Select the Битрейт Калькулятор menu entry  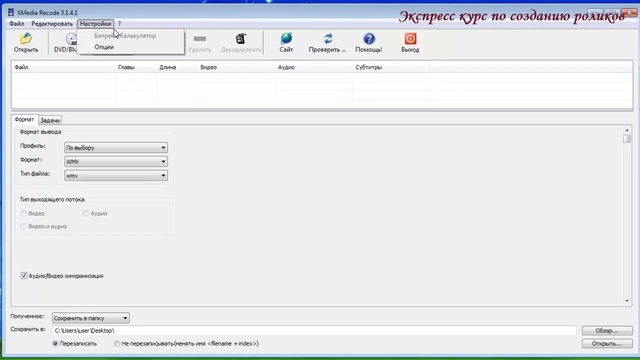click(x=125, y=36)
